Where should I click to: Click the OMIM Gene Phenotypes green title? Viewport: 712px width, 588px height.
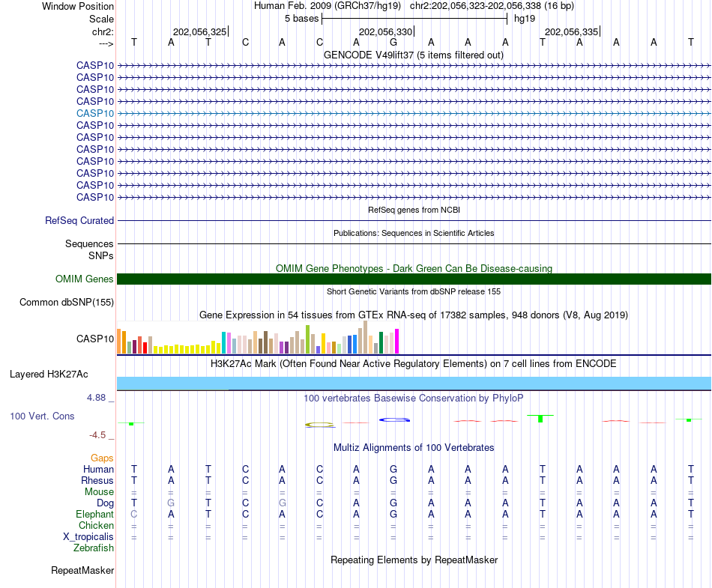[x=414, y=269]
